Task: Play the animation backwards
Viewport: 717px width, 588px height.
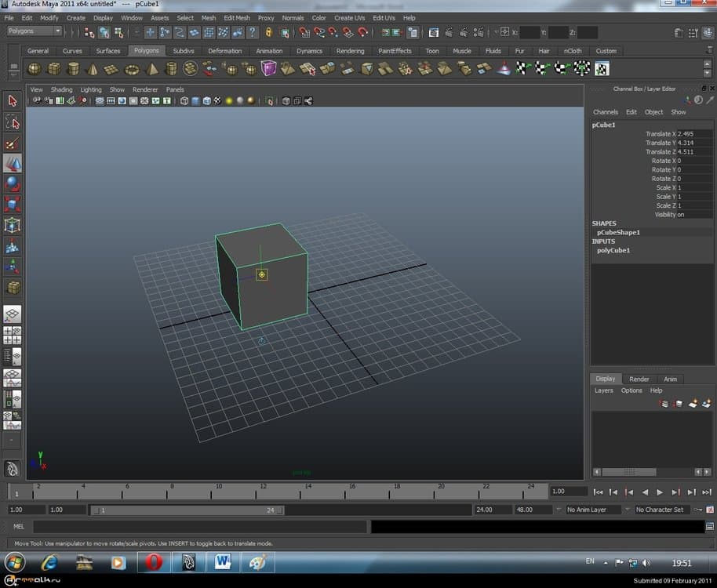Action: pos(645,492)
